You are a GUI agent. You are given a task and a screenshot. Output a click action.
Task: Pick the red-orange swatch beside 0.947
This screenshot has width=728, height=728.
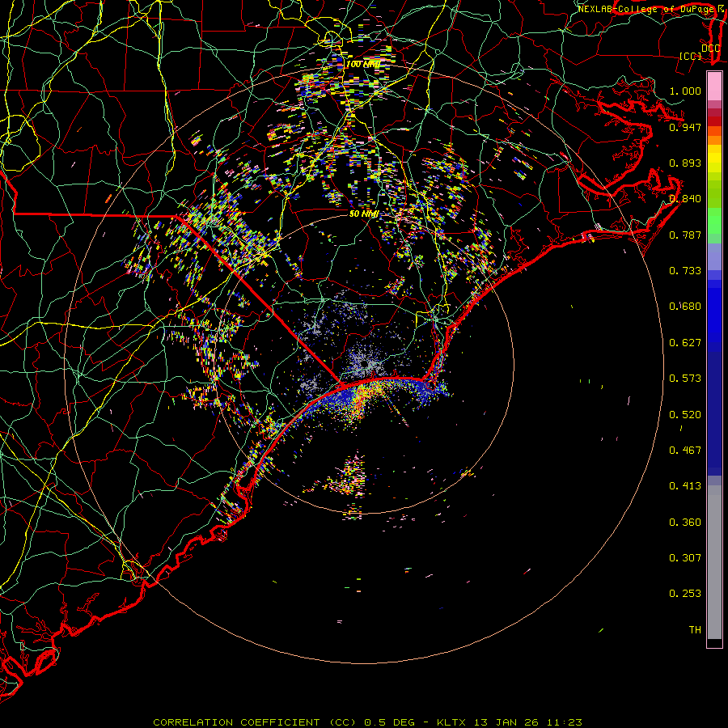click(714, 130)
